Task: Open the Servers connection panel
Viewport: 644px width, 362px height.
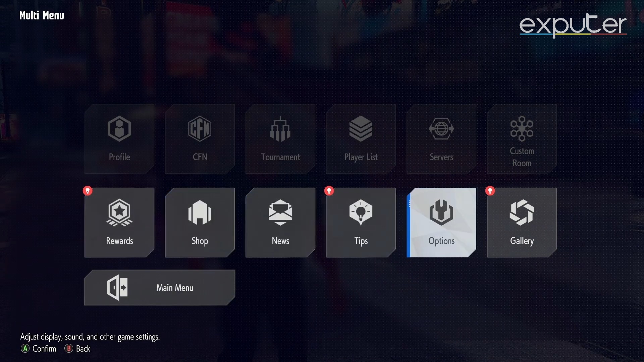Action: (441, 138)
